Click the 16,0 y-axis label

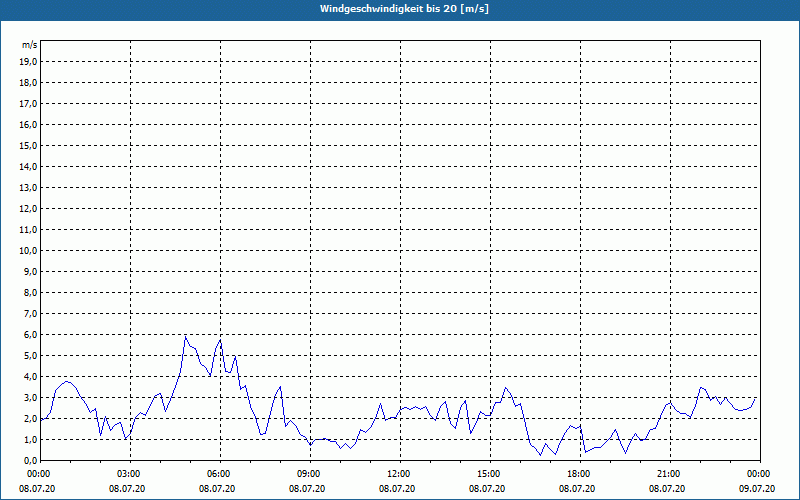[x=29, y=124]
